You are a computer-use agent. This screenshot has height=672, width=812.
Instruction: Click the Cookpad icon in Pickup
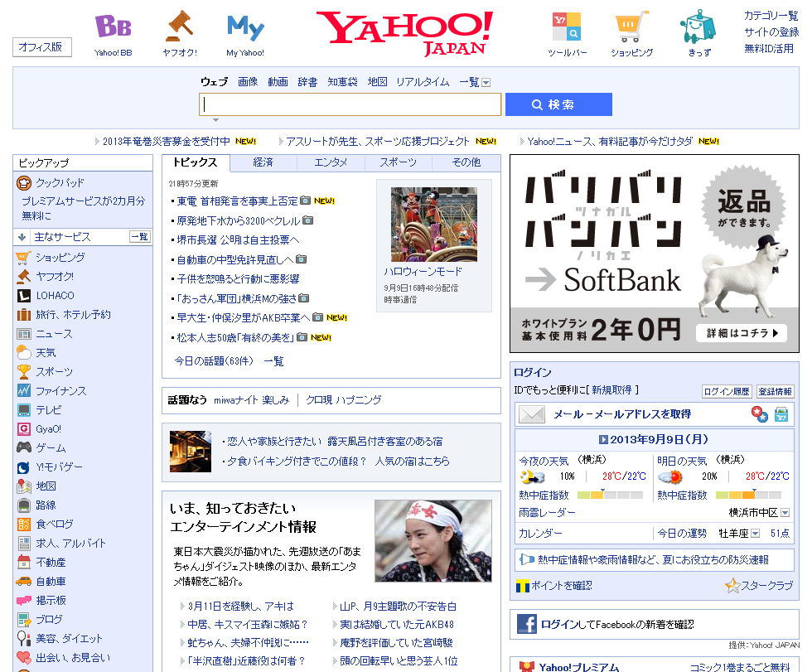tap(24, 183)
